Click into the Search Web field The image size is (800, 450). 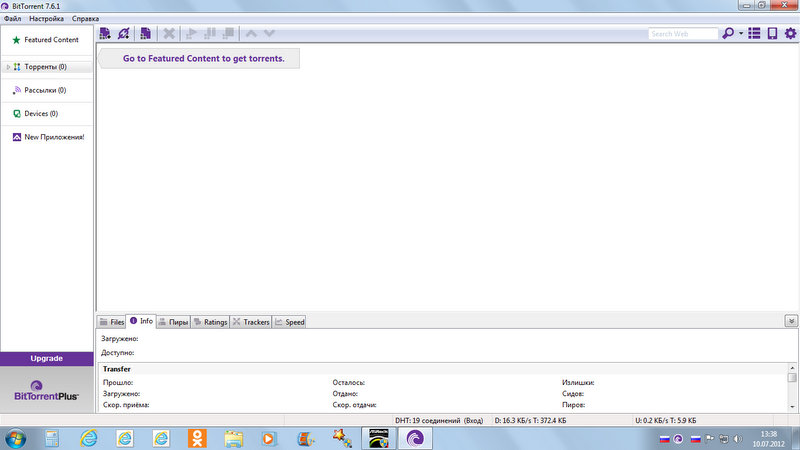683,34
